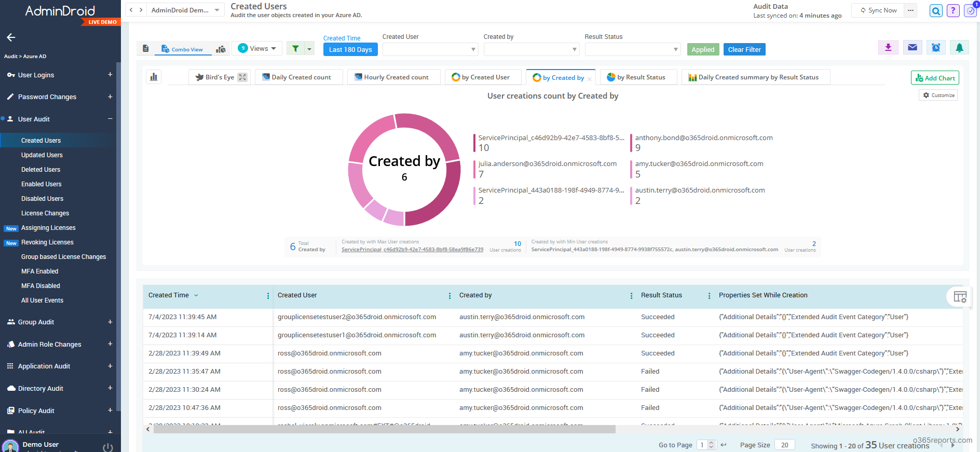The image size is (980, 452).
Task: Click ServicePrincipal_c46d92b9 legend color marker
Action: tap(474, 143)
